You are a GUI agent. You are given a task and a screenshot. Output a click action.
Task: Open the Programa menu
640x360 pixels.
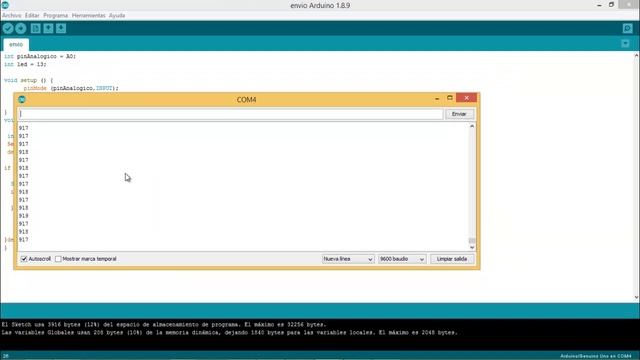pos(56,16)
